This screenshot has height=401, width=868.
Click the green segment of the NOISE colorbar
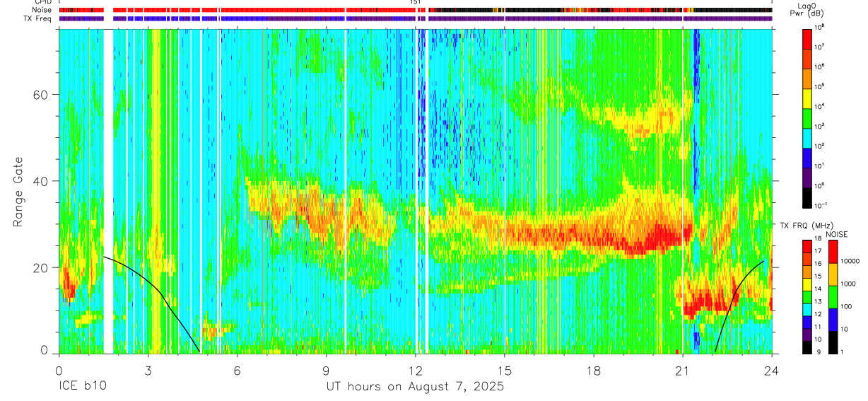833,296
